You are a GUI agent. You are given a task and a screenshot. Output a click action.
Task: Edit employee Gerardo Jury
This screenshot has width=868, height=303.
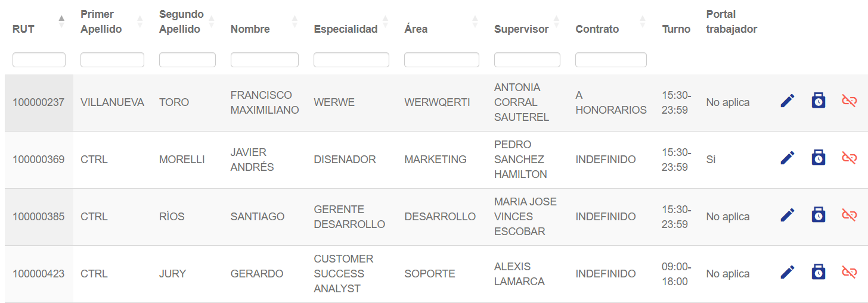coord(788,273)
